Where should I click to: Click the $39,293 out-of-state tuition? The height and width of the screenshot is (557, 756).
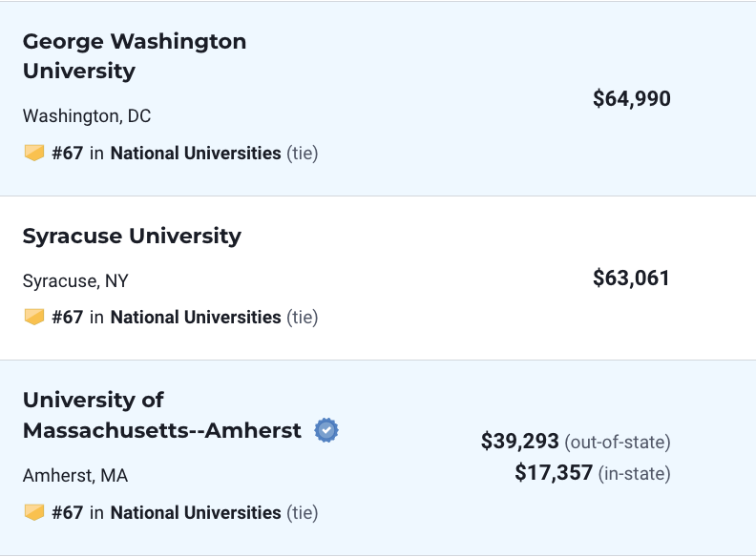coord(519,441)
